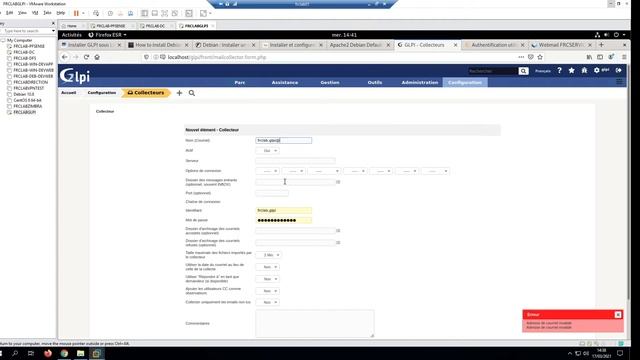Click in the Serveur field

[x=296, y=161]
